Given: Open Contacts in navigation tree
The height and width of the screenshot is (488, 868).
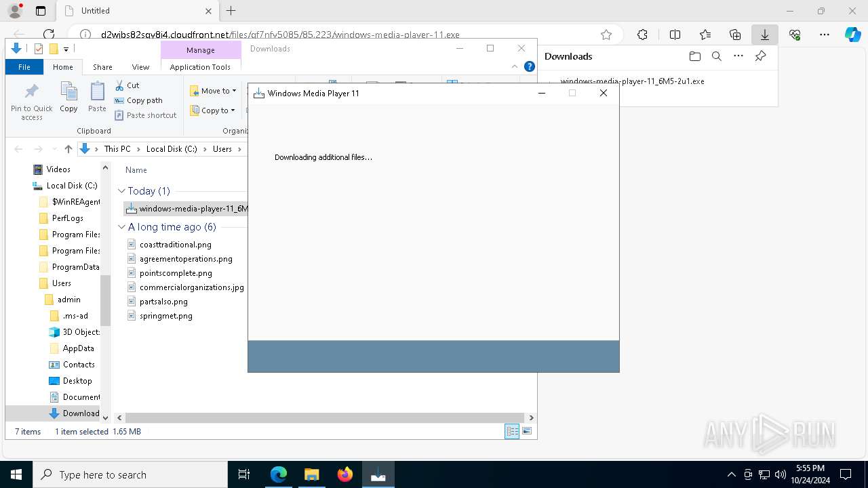Looking at the screenshot, I should pyautogui.click(x=79, y=365).
